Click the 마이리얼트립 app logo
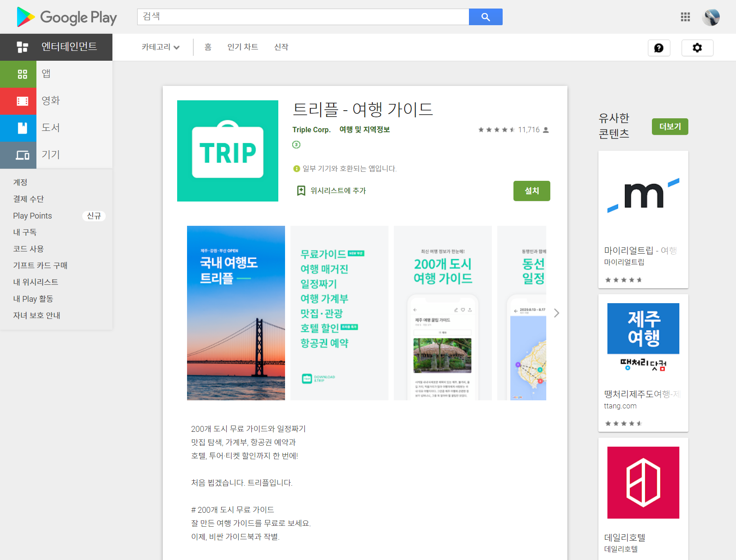This screenshot has height=560, width=736. (x=643, y=195)
